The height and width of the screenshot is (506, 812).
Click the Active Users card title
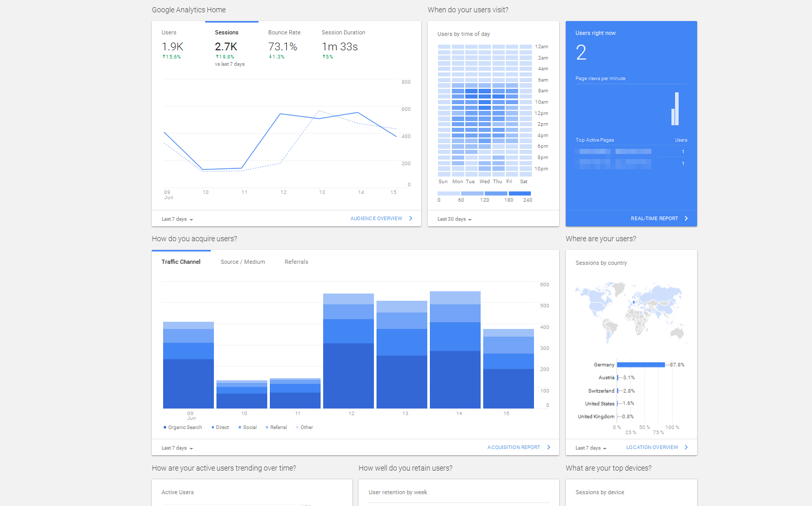click(x=177, y=492)
